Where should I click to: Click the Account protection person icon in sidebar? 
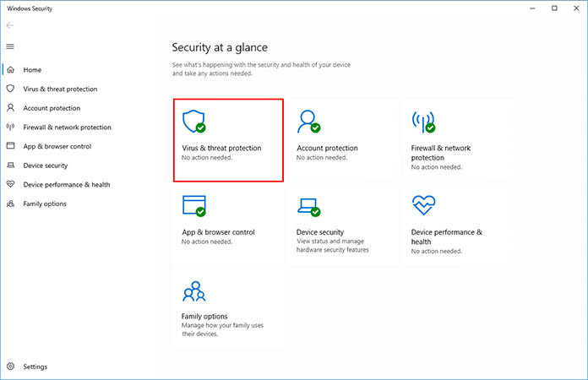(10, 108)
